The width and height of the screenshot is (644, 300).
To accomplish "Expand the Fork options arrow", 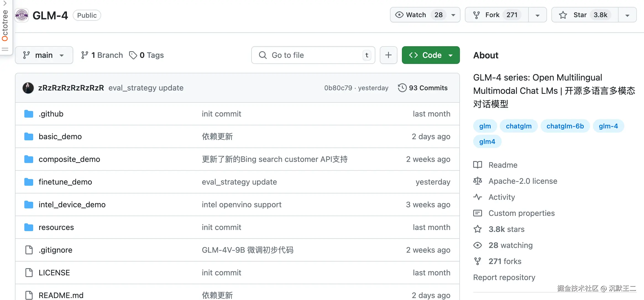I will [x=537, y=15].
